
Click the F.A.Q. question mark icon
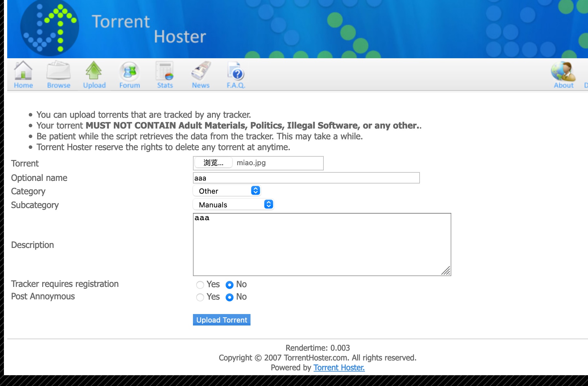point(236,71)
